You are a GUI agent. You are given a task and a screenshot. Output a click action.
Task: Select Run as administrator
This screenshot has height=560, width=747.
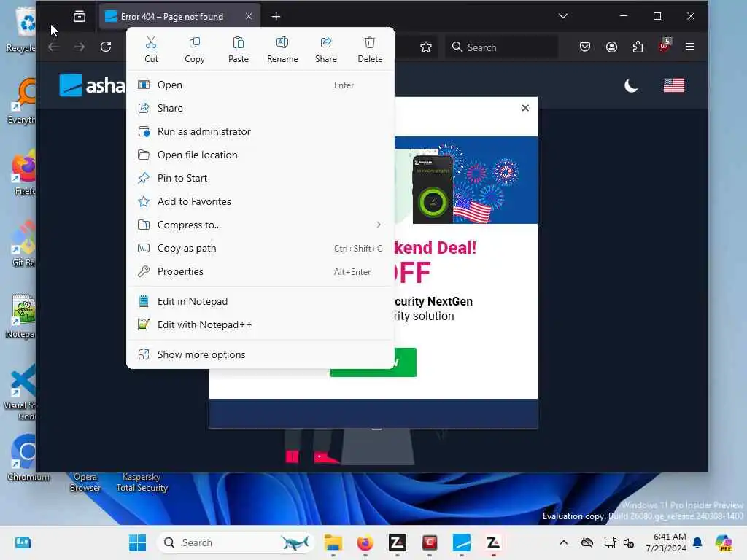coord(260,131)
